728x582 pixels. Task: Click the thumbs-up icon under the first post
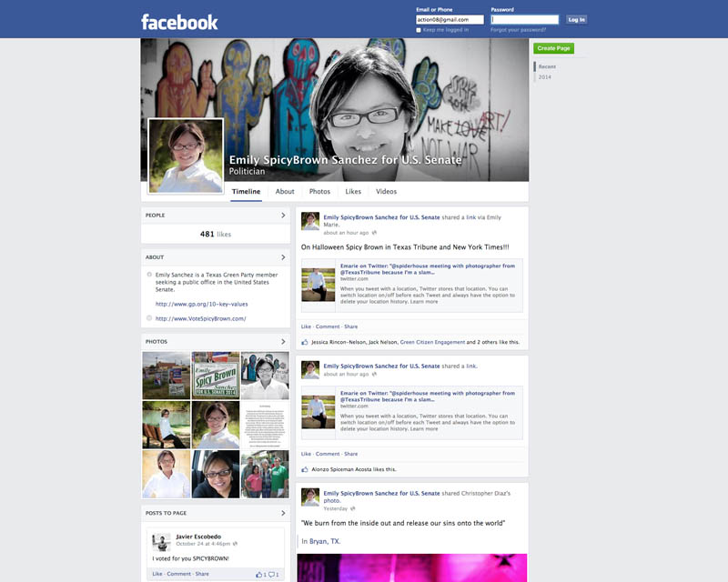coord(306,342)
